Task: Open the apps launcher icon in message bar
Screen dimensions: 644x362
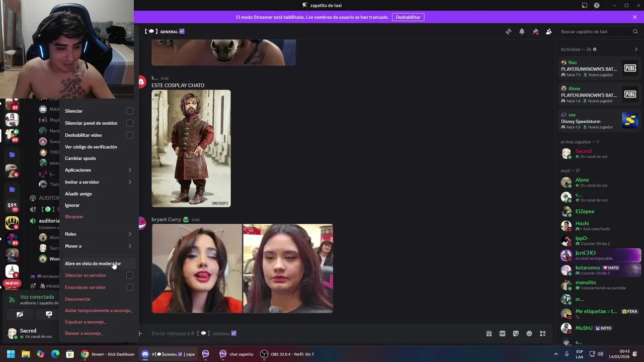Action: 543,333
